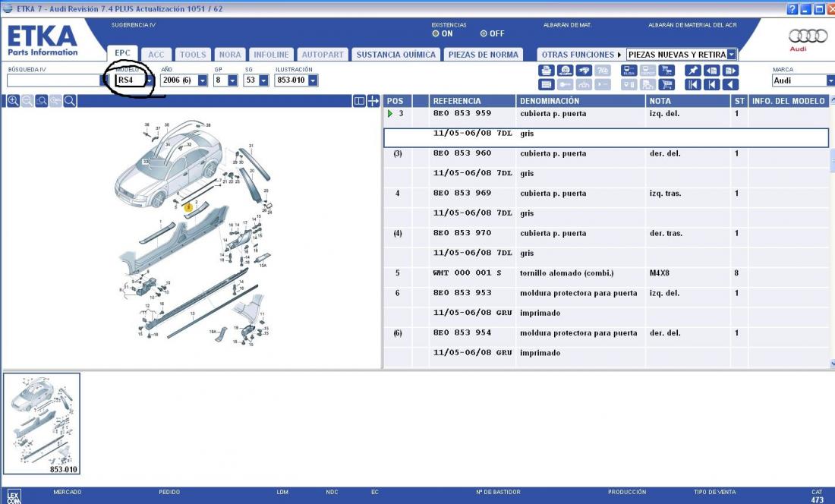Click the help question mark button
The width and height of the screenshot is (835, 504).
tap(792, 9)
